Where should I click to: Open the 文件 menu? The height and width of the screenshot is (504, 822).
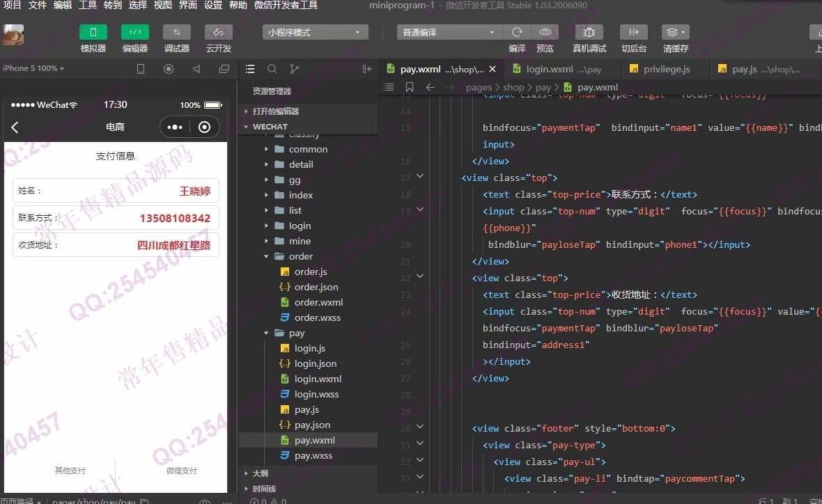[x=37, y=6]
